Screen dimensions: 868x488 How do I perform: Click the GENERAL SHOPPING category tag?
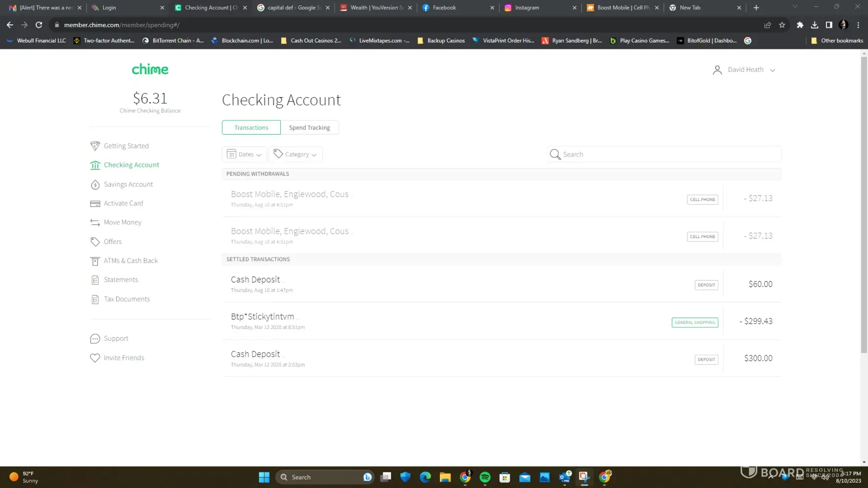695,323
